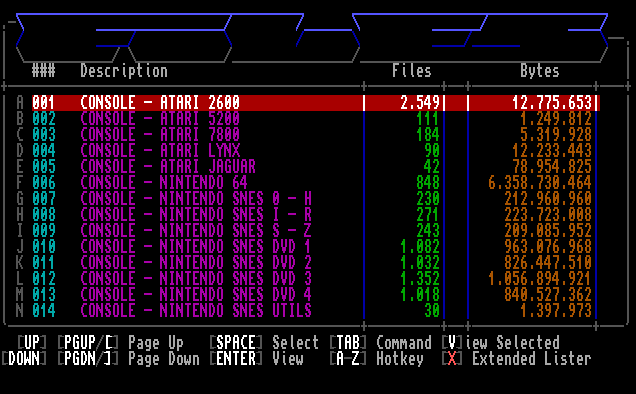Click the byte value 12.775.653
Screen dimensions: 636x394
pyautogui.click(x=552, y=103)
